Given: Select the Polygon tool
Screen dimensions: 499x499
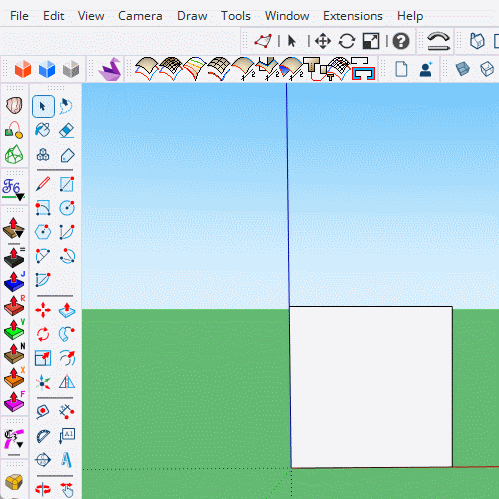Looking at the screenshot, I should [x=43, y=232].
